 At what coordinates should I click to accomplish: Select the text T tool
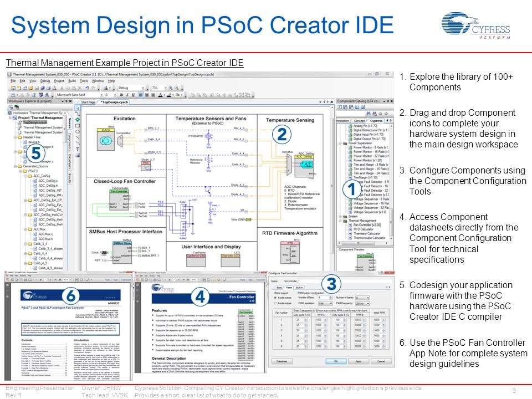click(78, 149)
